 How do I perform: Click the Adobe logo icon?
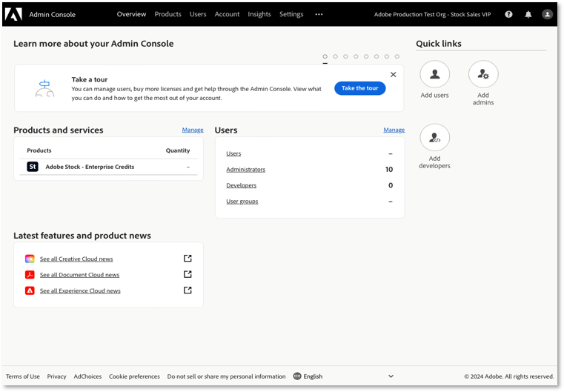tap(13, 14)
